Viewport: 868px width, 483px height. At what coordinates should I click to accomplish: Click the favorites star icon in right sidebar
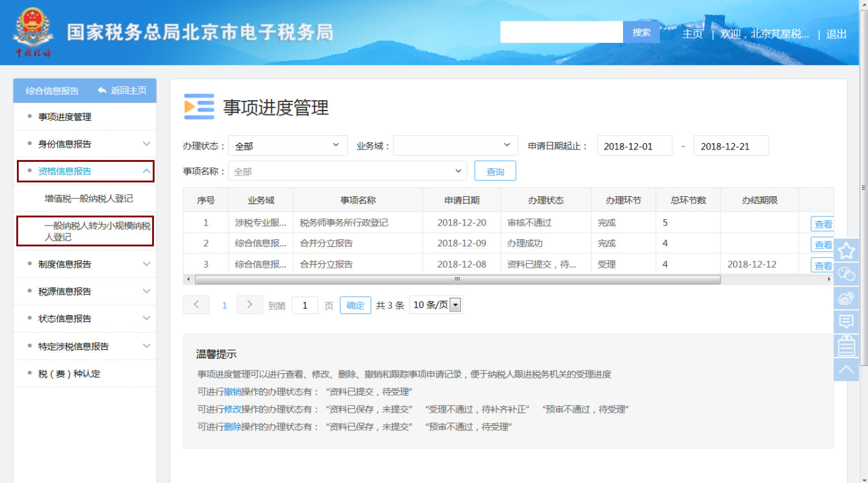(846, 250)
